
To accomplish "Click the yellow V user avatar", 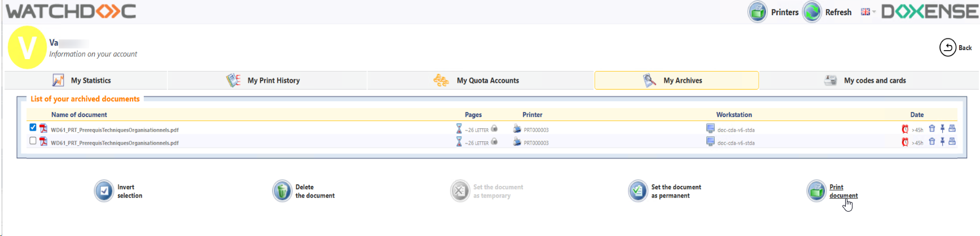I will tap(27, 47).
